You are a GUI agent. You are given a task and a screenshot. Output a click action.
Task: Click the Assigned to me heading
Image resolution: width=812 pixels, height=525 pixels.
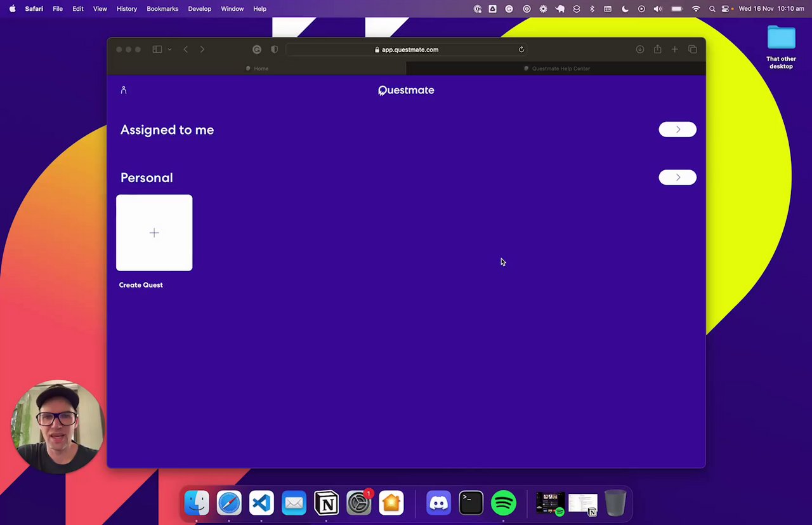167,130
